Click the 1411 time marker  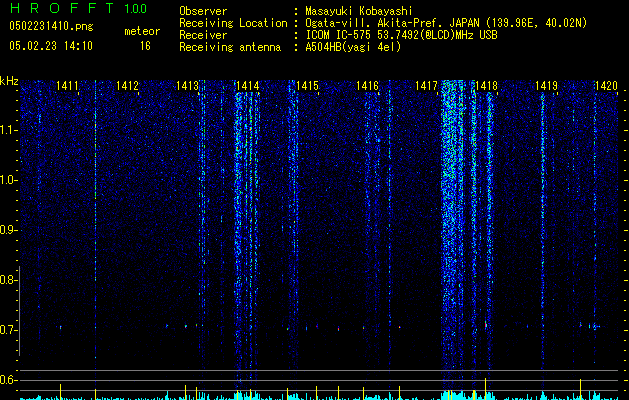click(x=67, y=86)
